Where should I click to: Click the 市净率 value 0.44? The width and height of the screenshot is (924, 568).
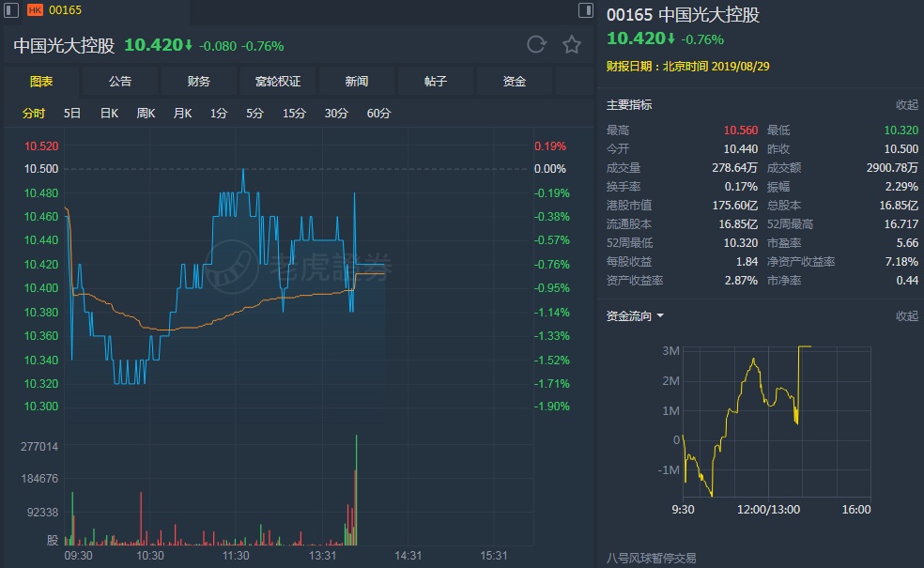point(907,281)
